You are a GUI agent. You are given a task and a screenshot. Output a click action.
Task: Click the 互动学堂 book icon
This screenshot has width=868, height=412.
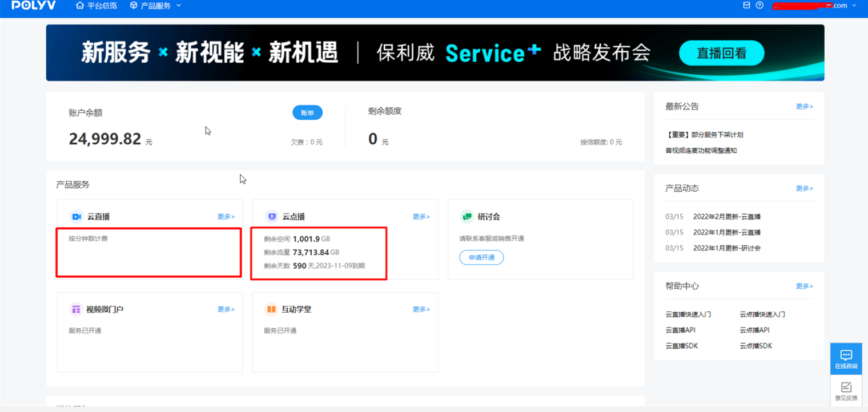click(x=271, y=309)
